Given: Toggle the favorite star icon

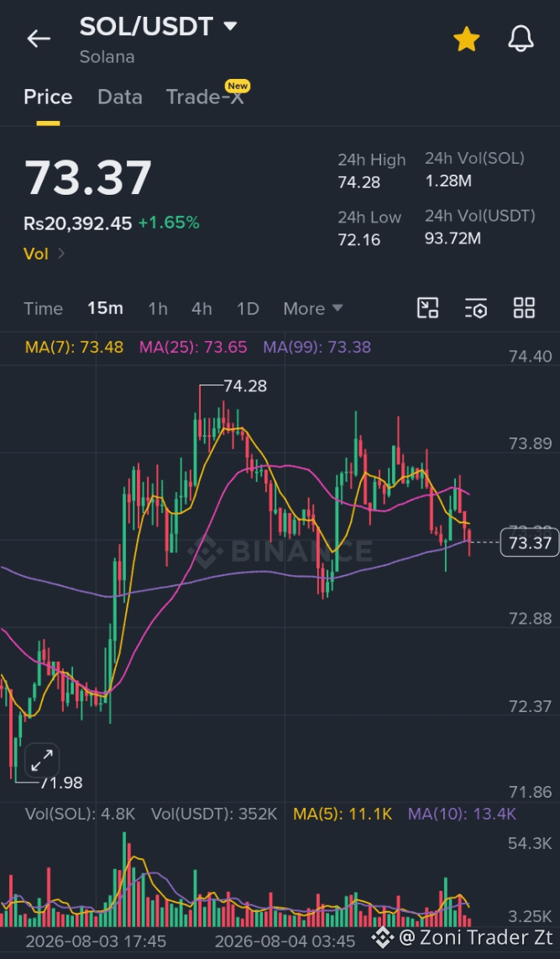Looking at the screenshot, I should 467,39.
